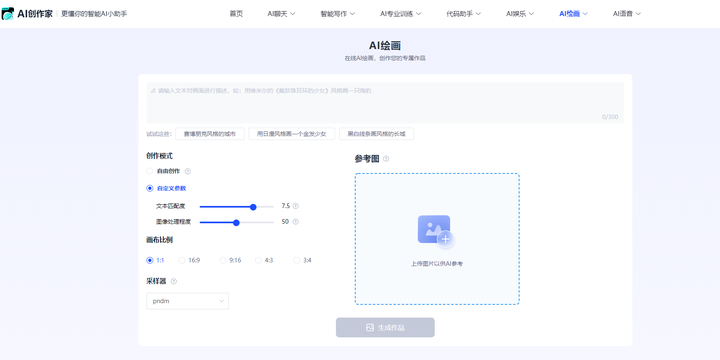Image resolution: width=720 pixels, height=360 pixels.
Task: Select 自由创作 radio button
Action: click(150, 171)
